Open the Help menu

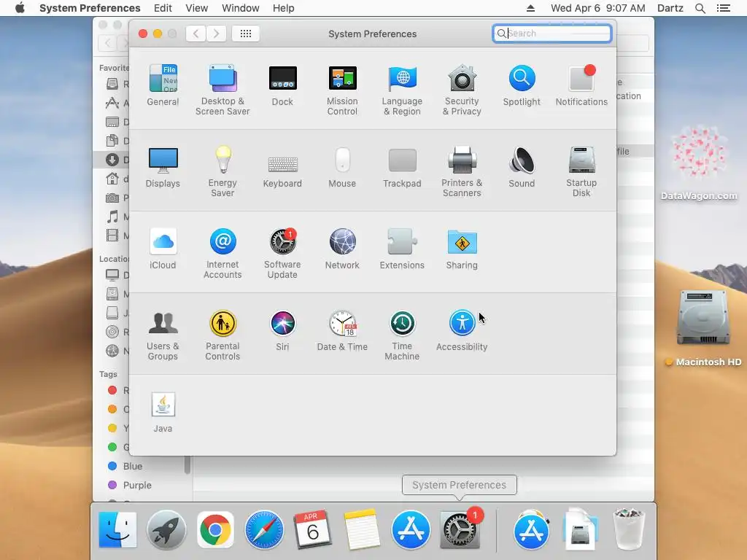[x=284, y=8]
